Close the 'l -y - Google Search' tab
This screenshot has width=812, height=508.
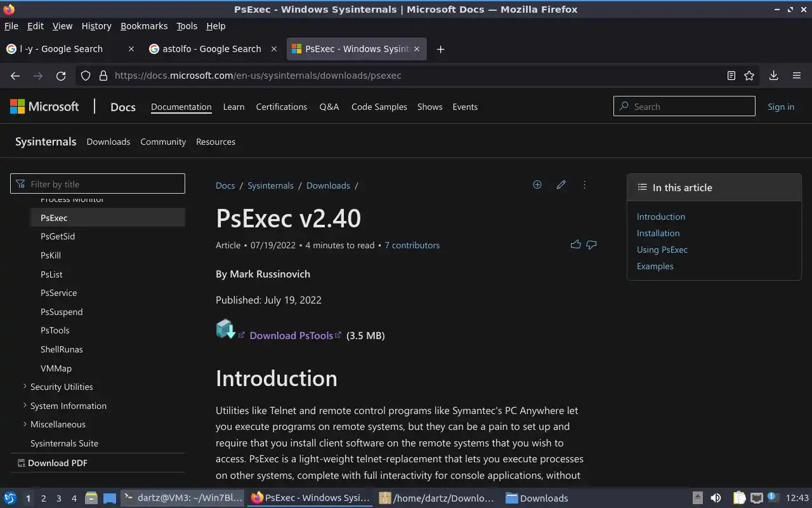click(131, 49)
